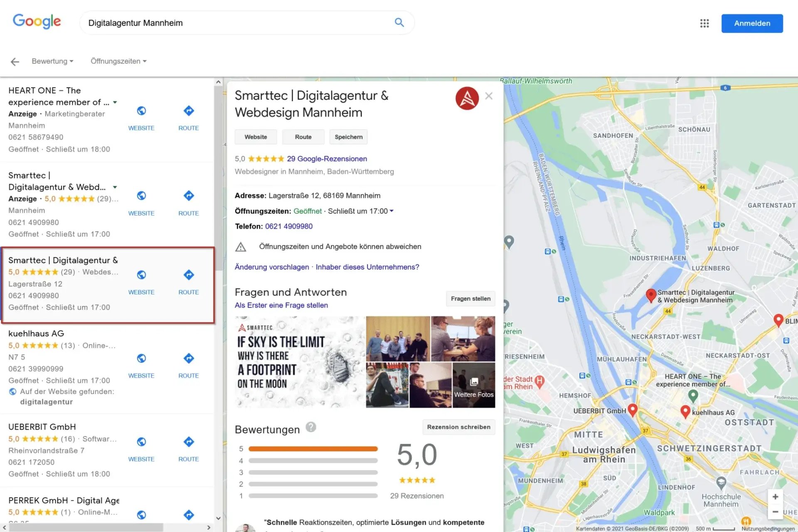Click the 5-star rating bar in Bewertungen

[313, 448]
